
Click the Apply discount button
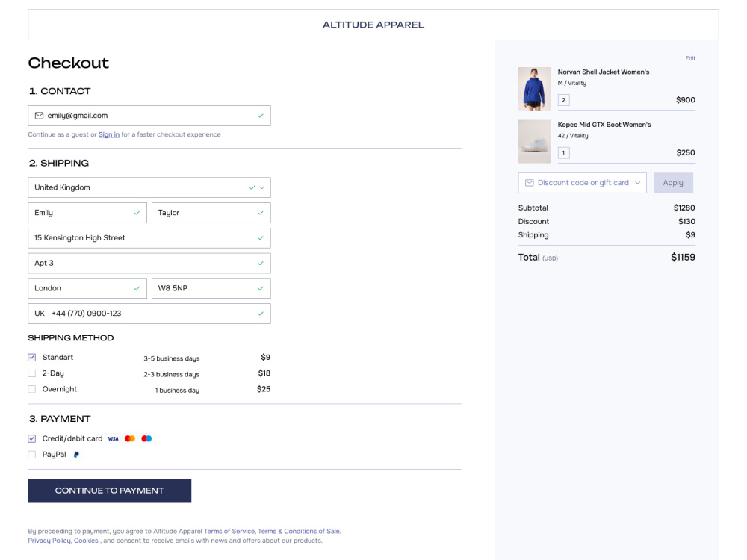tap(673, 183)
